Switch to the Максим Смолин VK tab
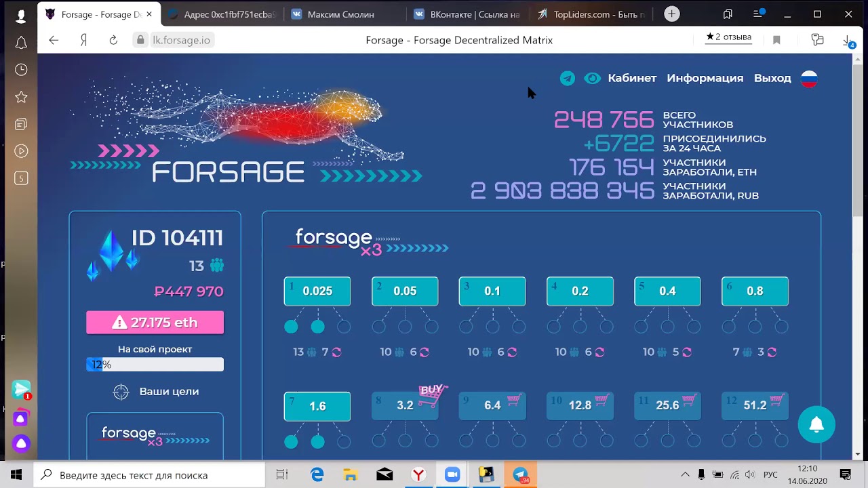 point(340,14)
